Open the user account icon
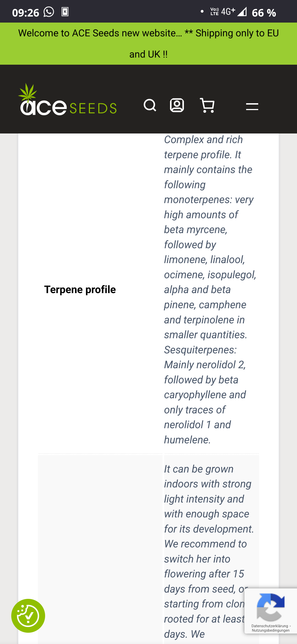 (x=177, y=105)
